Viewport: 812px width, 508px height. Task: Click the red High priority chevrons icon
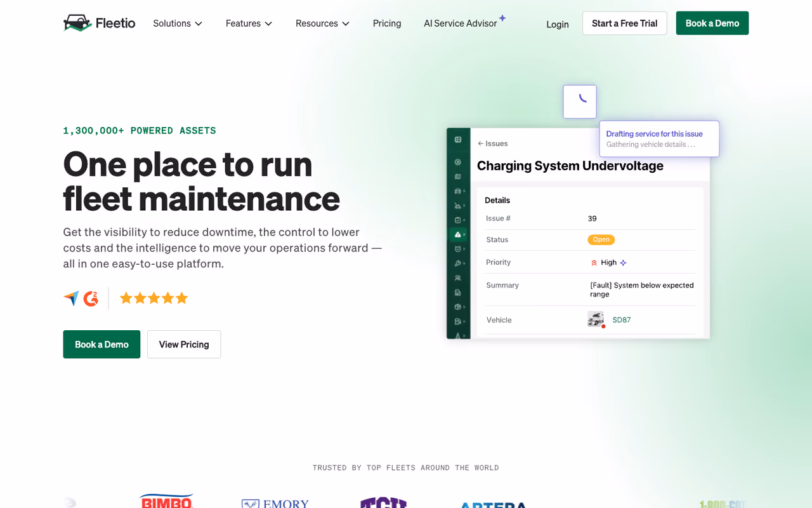[594, 262]
